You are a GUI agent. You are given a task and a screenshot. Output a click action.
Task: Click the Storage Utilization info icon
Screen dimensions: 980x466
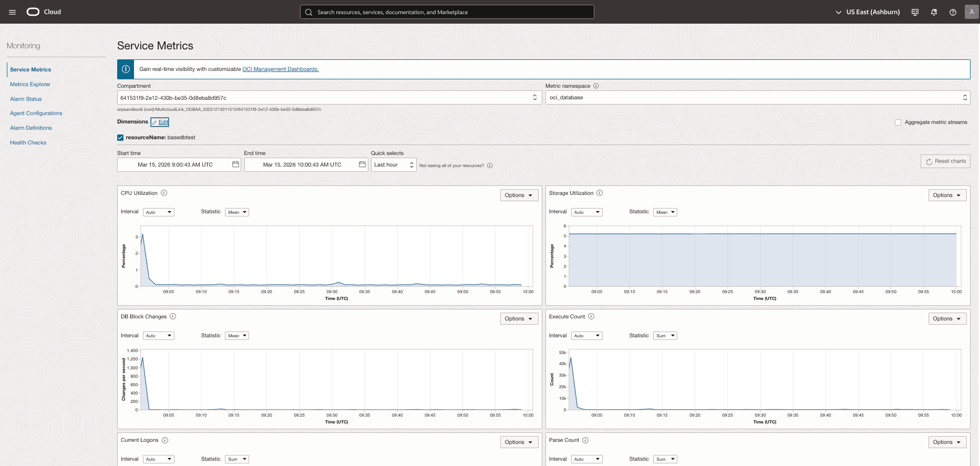(600, 193)
